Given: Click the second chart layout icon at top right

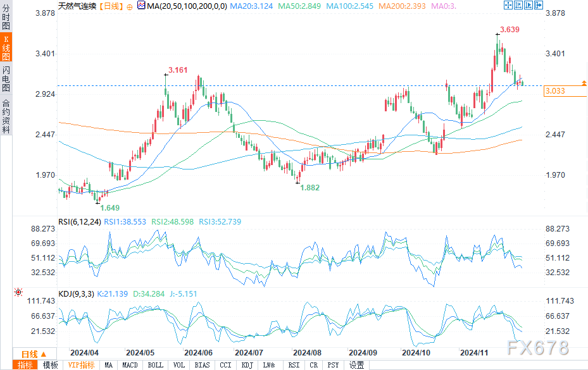Looking at the screenshot, I should tap(518, 5).
